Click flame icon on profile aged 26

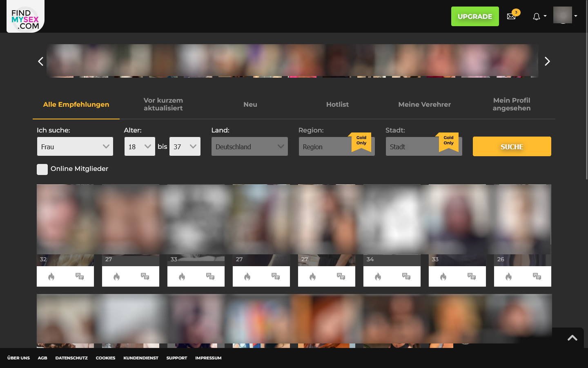click(x=508, y=277)
